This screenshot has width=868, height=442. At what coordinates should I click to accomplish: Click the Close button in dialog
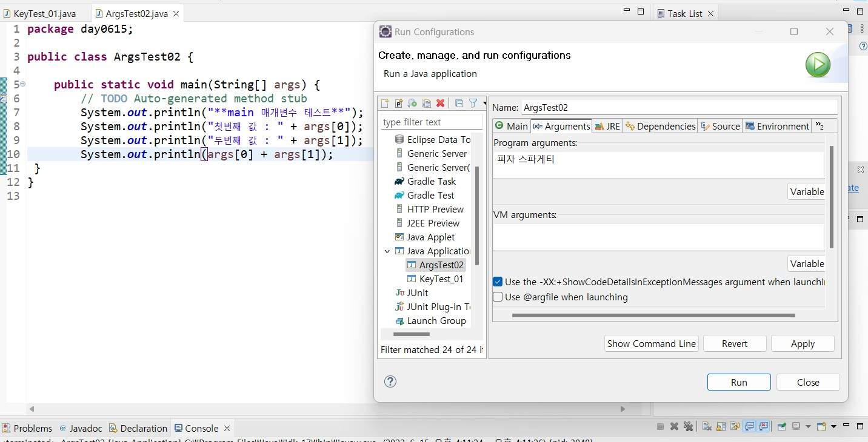coord(808,382)
